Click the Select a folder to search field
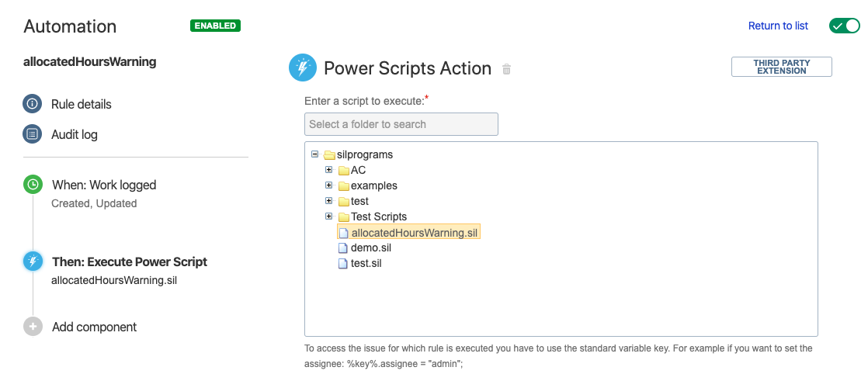Viewport: 868px width, 381px height. pyautogui.click(x=401, y=124)
